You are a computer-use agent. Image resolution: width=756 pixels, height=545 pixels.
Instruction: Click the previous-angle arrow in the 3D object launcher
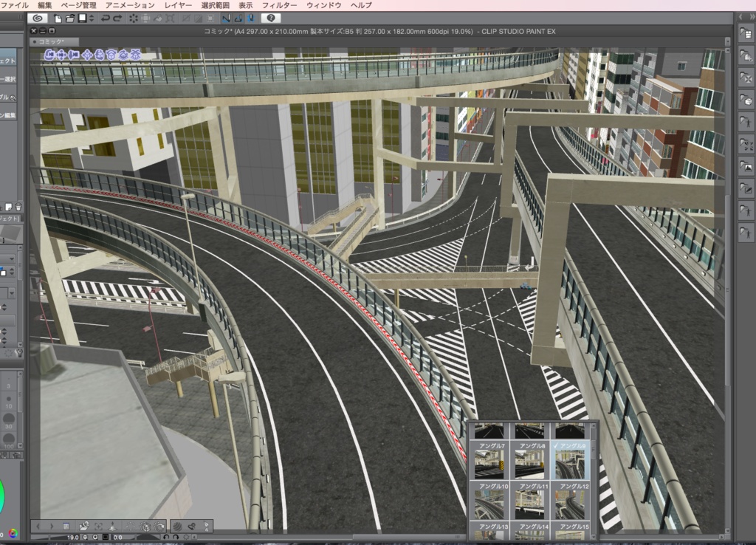[x=38, y=526]
